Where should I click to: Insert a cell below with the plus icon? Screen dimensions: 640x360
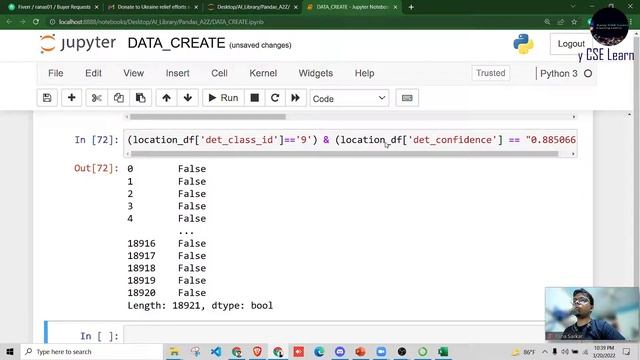click(71, 98)
